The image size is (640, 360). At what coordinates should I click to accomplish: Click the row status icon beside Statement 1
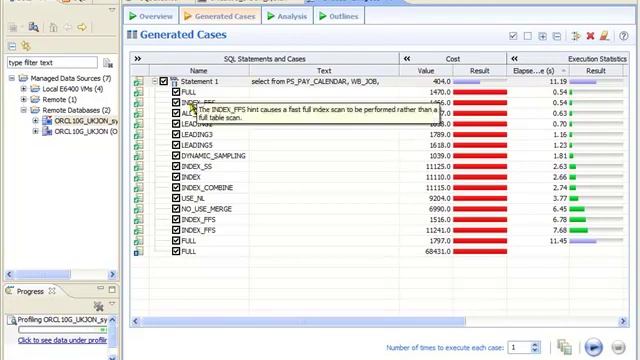point(138,82)
